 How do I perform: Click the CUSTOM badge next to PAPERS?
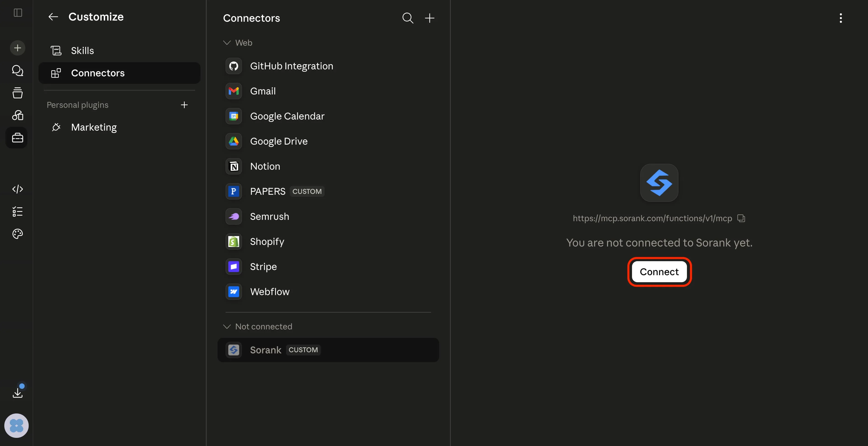pyautogui.click(x=307, y=191)
